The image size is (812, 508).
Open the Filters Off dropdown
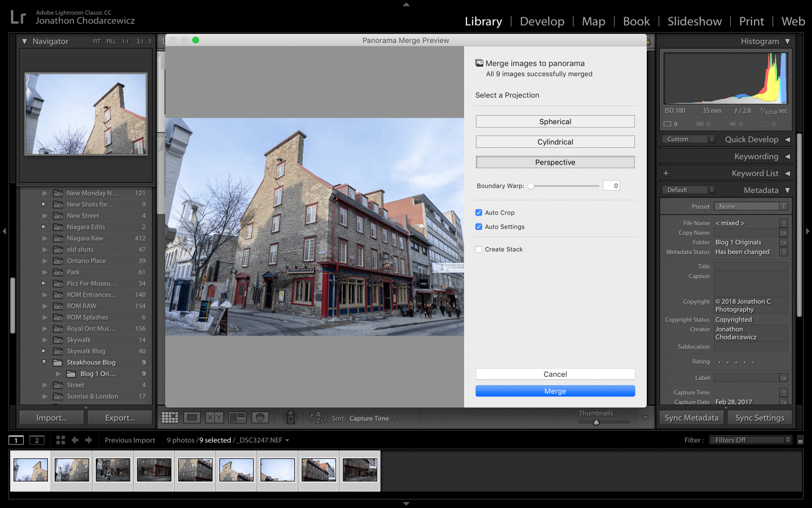pyautogui.click(x=750, y=440)
